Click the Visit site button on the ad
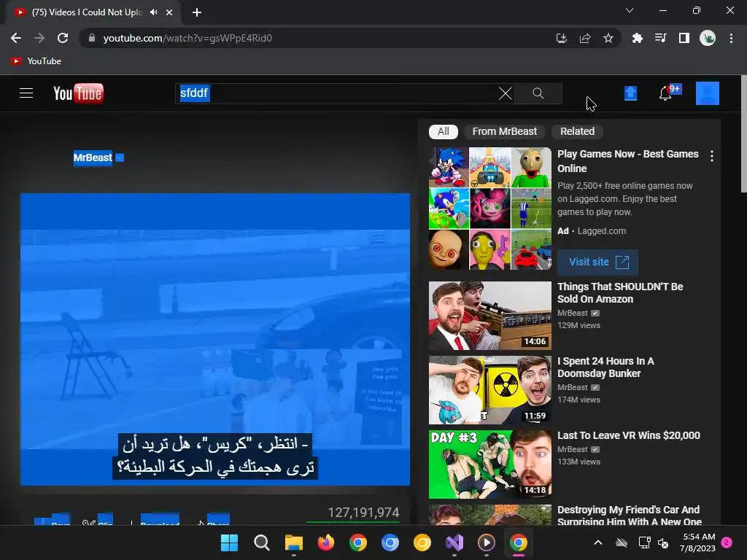747x560 pixels. (x=598, y=262)
